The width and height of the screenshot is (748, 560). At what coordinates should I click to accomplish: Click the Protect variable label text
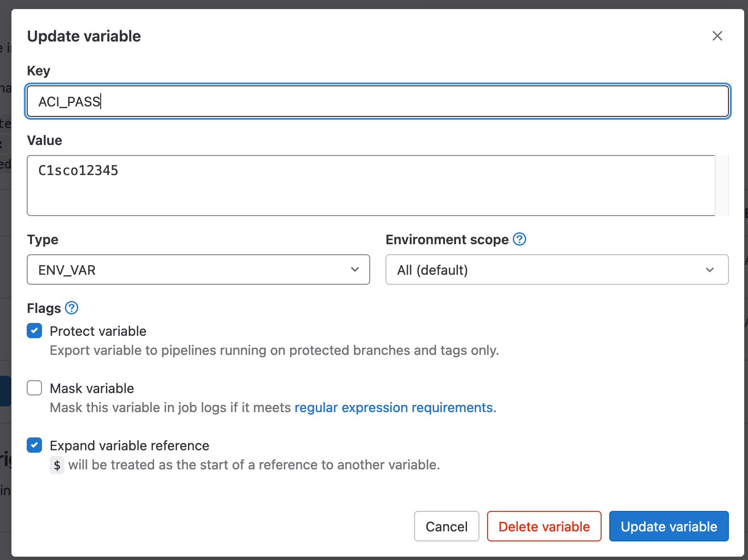click(98, 331)
